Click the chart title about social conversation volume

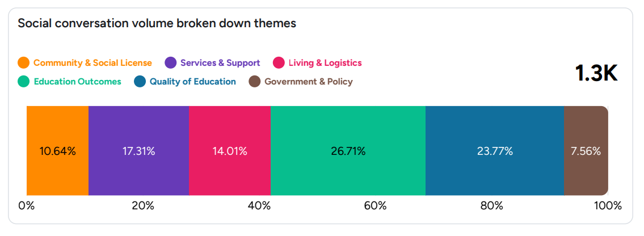(157, 24)
